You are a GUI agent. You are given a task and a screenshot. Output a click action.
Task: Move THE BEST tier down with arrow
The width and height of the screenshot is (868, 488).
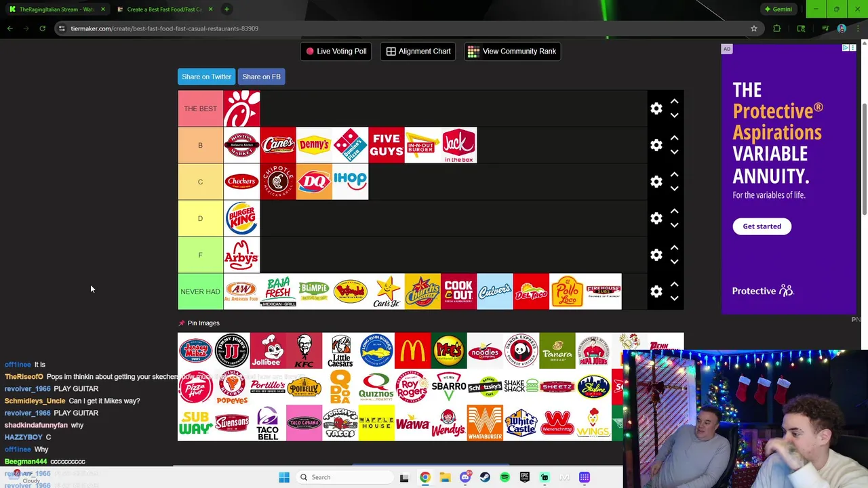[674, 116]
